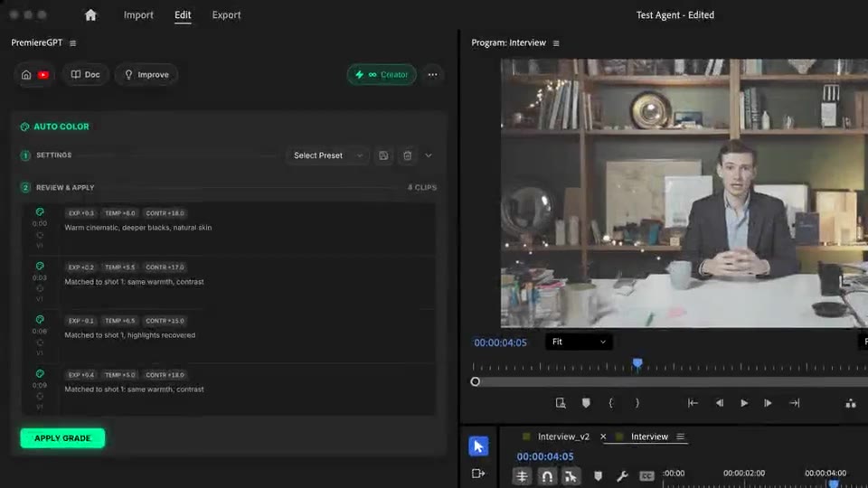Viewport: 868px width, 488px height.
Task: Click the palette icon for the 0:06 clip
Action: [x=40, y=319]
